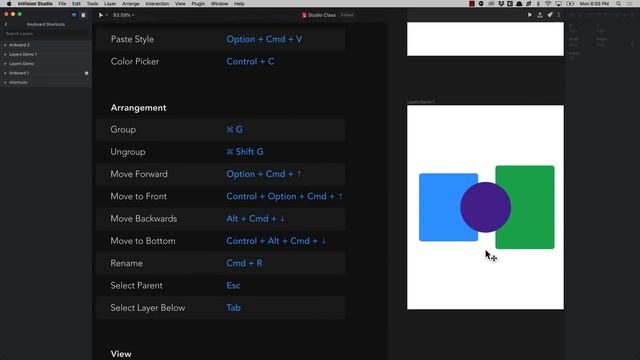Open the View menu
Image resolution: width=640 pixels, height=360 pixels.
(180, 4)
